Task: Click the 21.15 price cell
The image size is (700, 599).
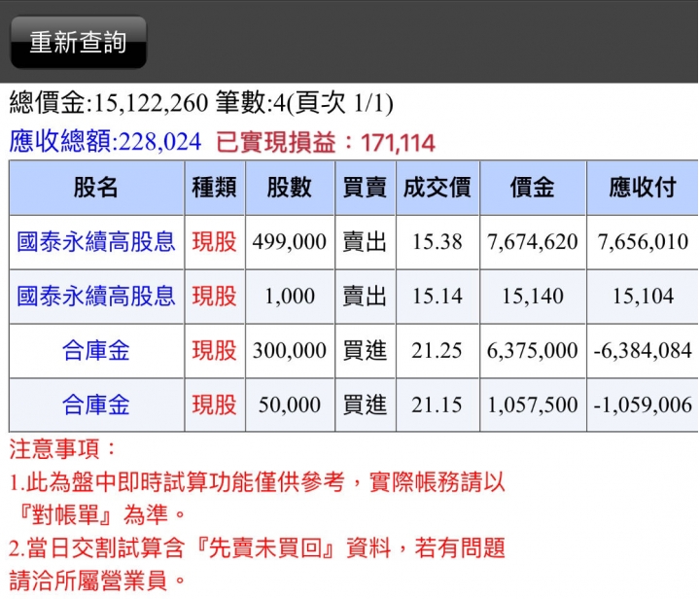Action: [437, 405]
